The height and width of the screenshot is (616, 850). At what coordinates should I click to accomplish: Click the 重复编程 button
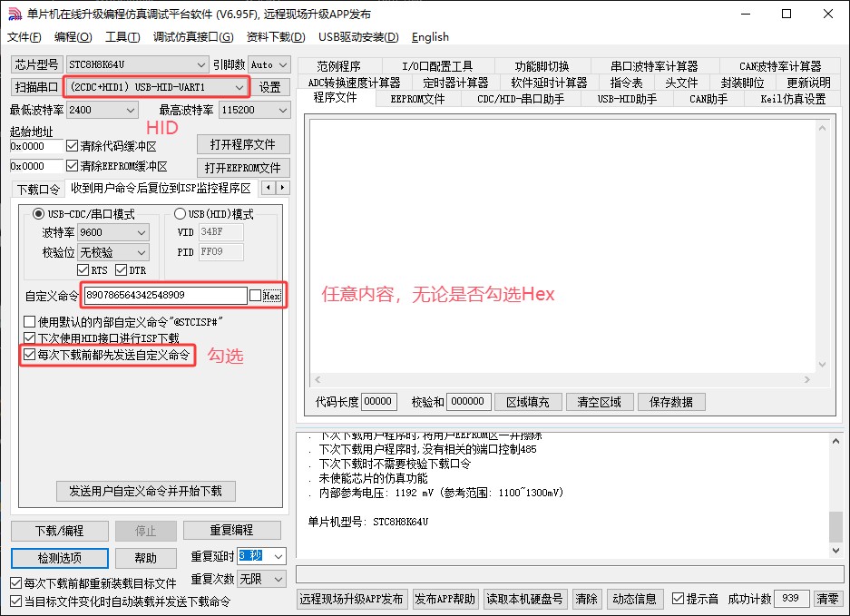(x=232, y=531)
